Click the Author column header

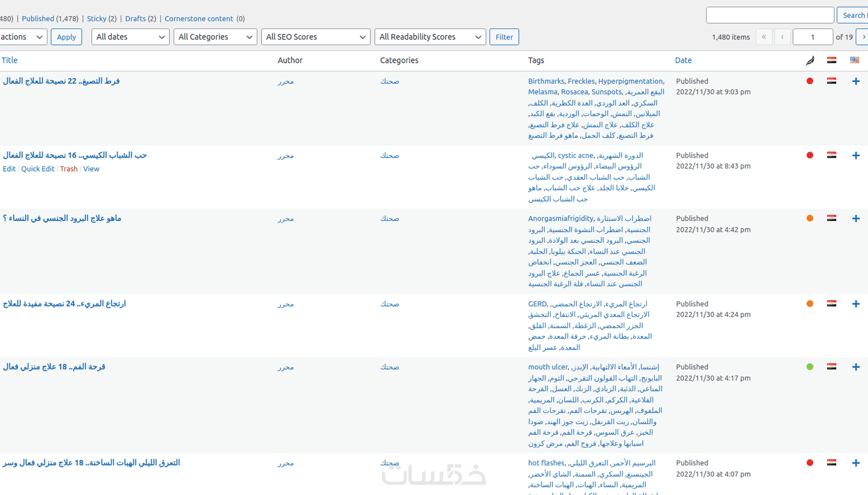290,60
